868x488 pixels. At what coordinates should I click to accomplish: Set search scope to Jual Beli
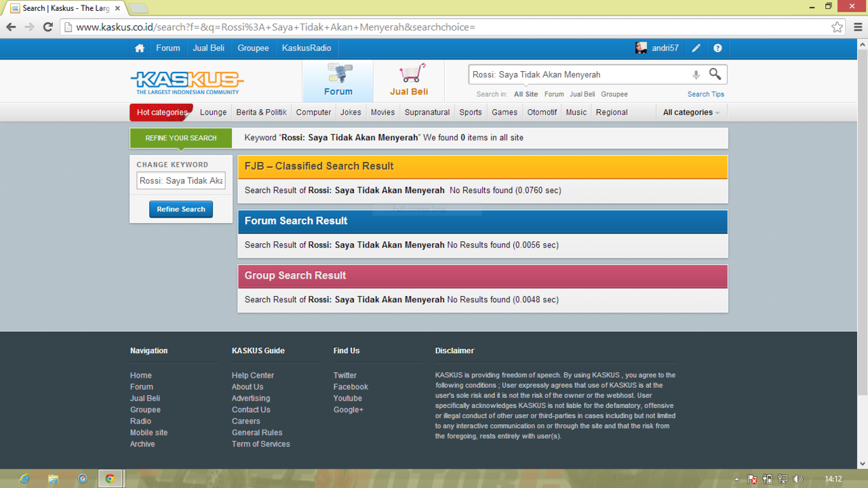tap(582, 94)
